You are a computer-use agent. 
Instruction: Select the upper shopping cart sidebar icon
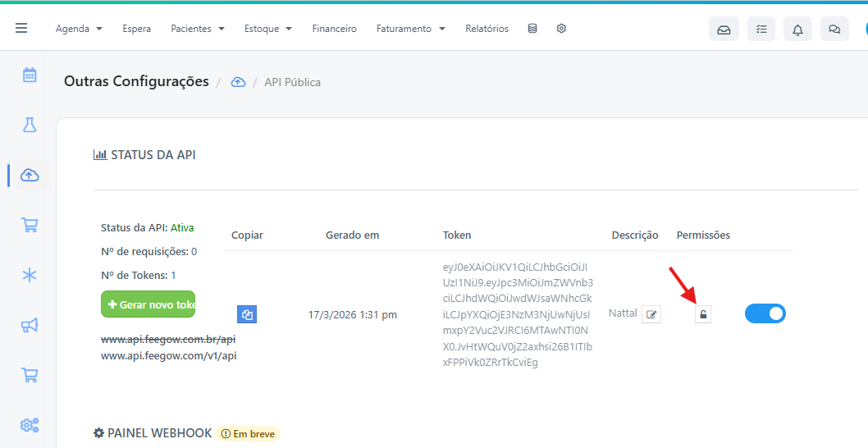click(30, 225)
